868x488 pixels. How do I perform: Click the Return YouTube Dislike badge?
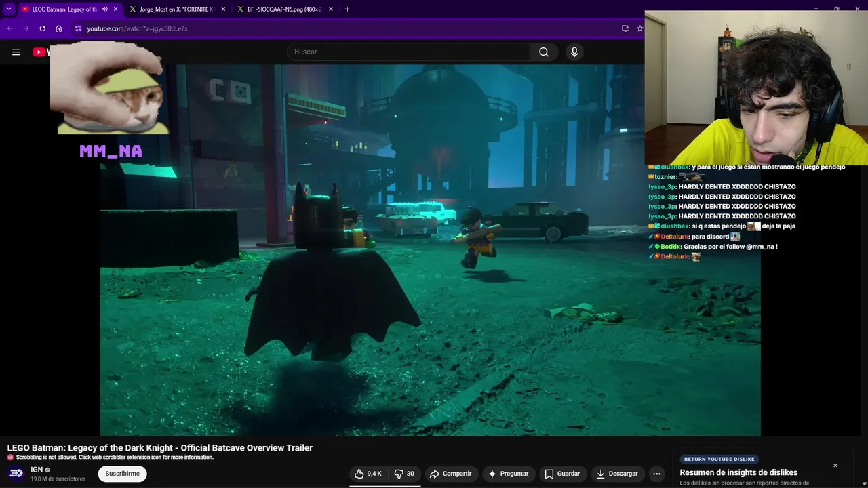point(719,459)
